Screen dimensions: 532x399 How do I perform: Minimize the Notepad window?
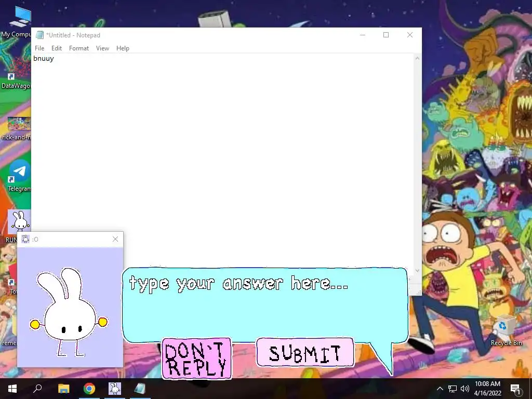click(x=363, y=35)
